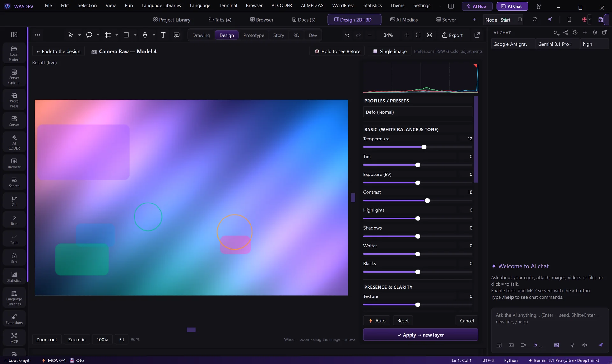The height and width of the screenshot is (364, 612).
Task: Adjust the Contrast slider handle
Action: click(427, 201)
